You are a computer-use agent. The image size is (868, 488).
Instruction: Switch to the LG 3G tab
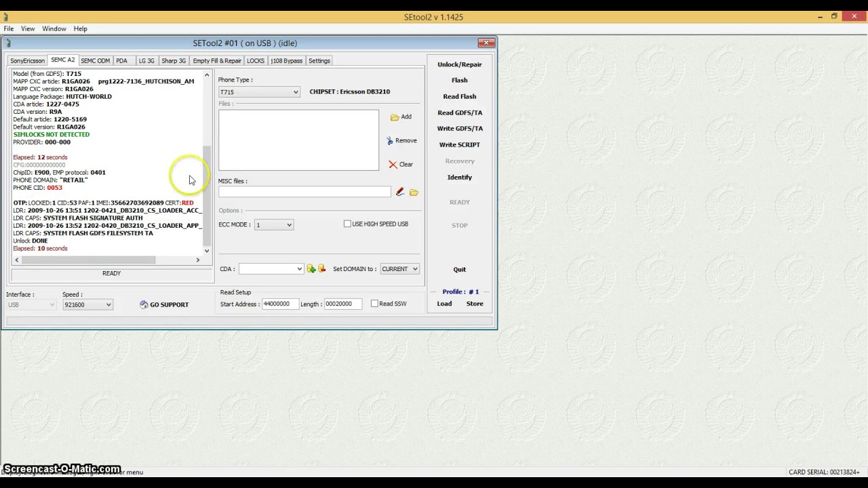coord(146,61)
